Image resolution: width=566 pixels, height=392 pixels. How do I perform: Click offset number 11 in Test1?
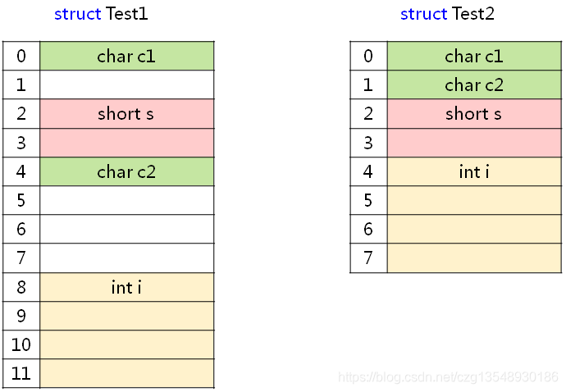[x=21, y=374]
